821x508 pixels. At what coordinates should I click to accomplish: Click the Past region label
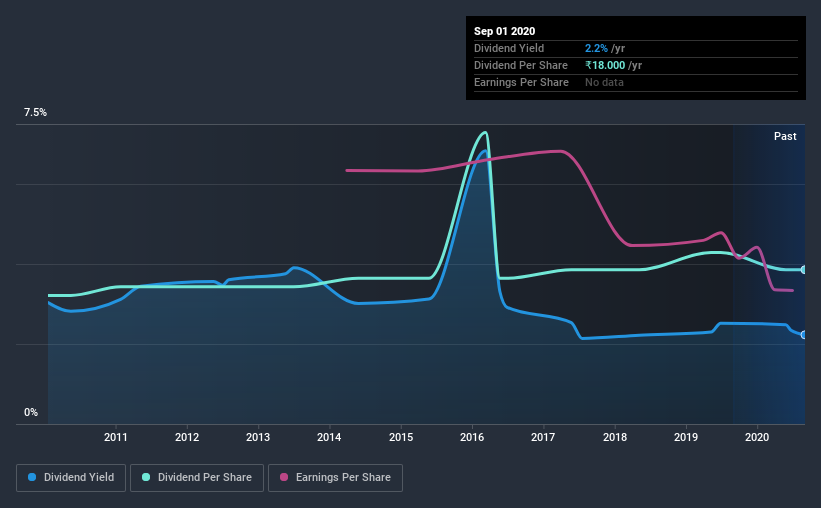point(785,136)
